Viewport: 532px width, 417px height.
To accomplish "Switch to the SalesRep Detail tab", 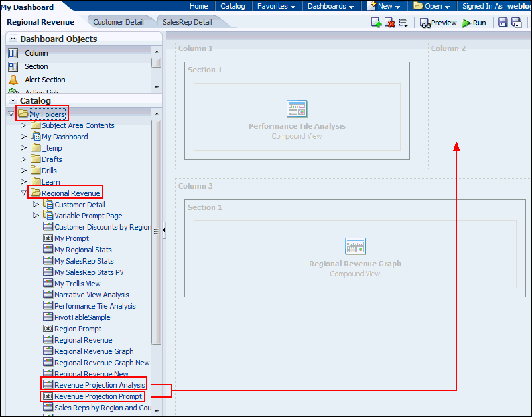I will (x=187, y=22).
